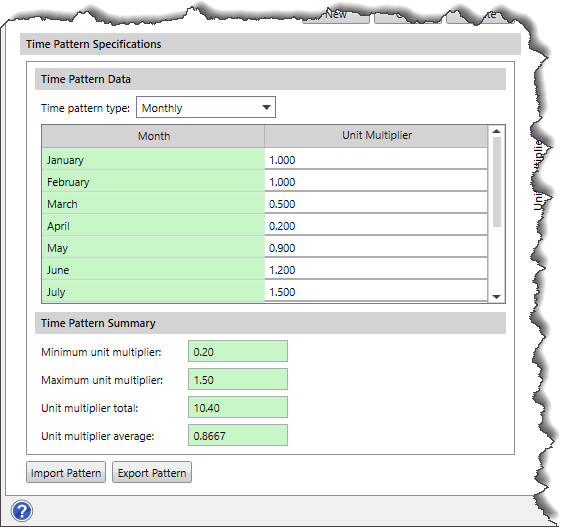Select the February unit multiplier cell

point(376,181)
